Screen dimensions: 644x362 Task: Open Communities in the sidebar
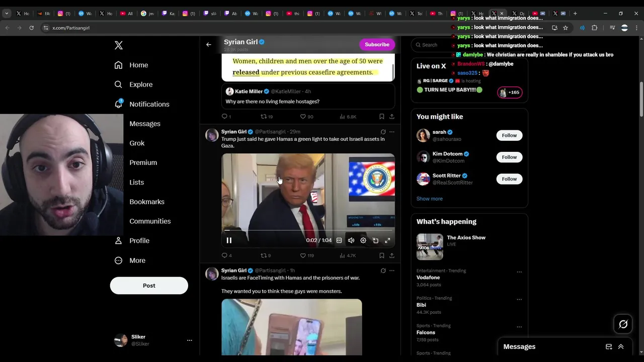pyautogui.click(x=150, y=221)
